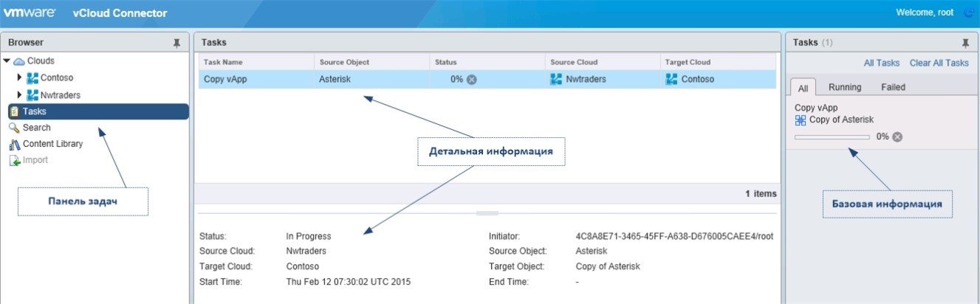Select Nwtraders in Clouds tree

[x=61, y=95]
